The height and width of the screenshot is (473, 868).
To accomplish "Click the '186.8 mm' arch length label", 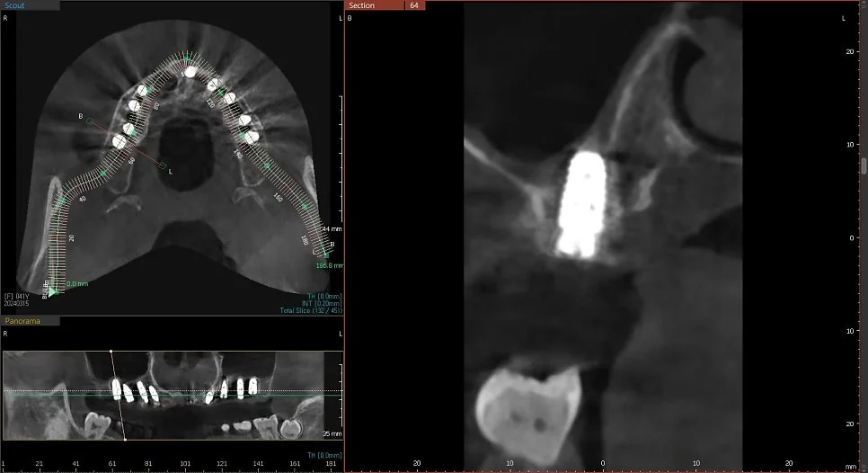I will coord(330,266).
